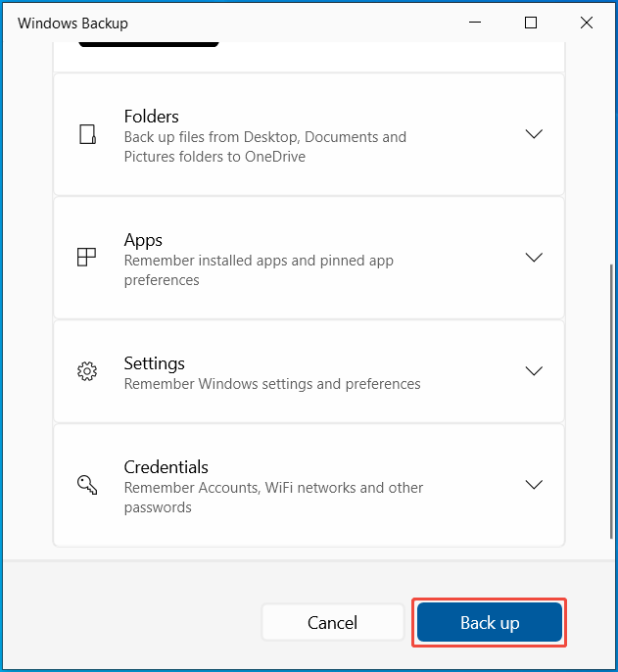Click the Settings heading text
Viewport: 618px width, 672px height.
[x=155, y=363]
